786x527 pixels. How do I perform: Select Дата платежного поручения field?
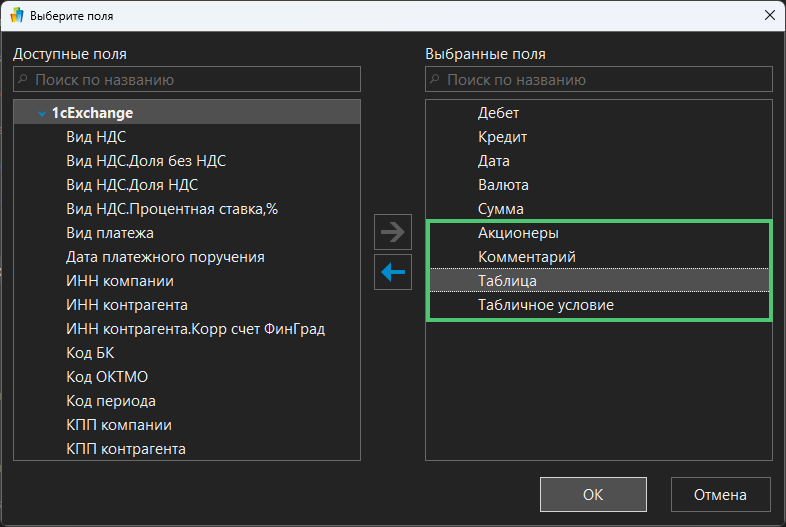[165, 257]
